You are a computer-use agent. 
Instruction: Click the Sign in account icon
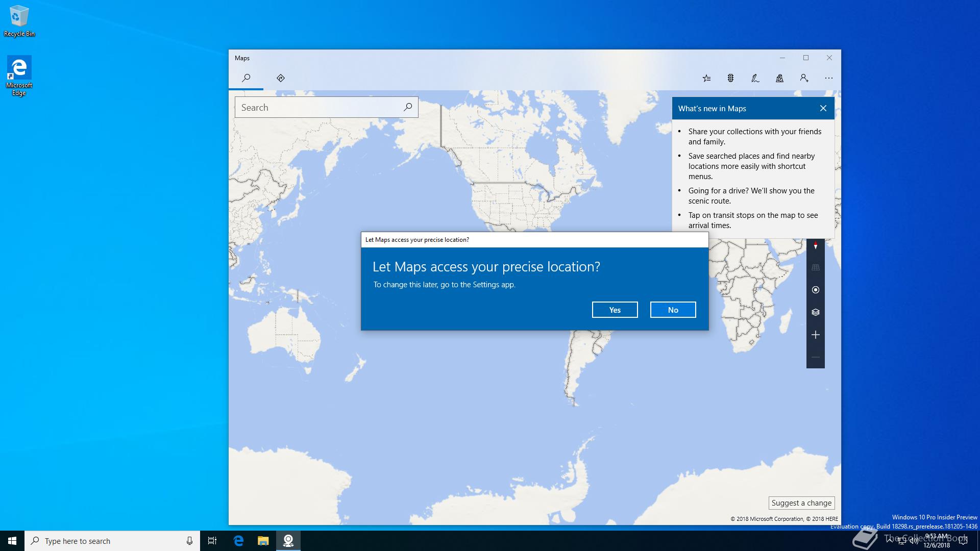pos(804,78)
